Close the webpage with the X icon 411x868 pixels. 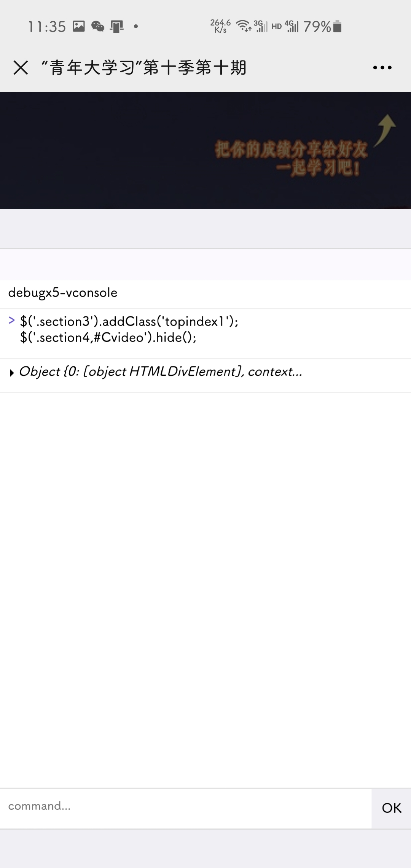coord(21,68)
